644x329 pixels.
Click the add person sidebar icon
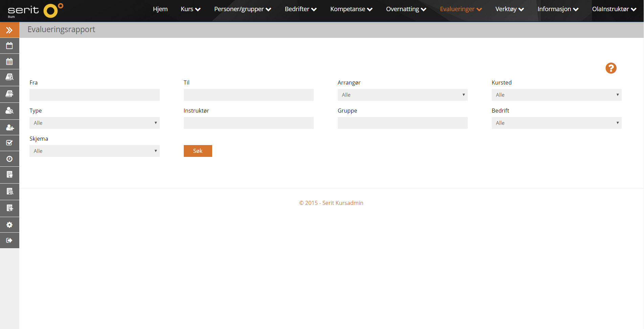click(x=9, y=127)
